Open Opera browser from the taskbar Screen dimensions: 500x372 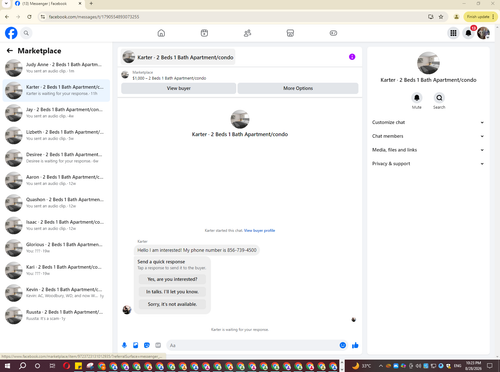click(66, 366)
